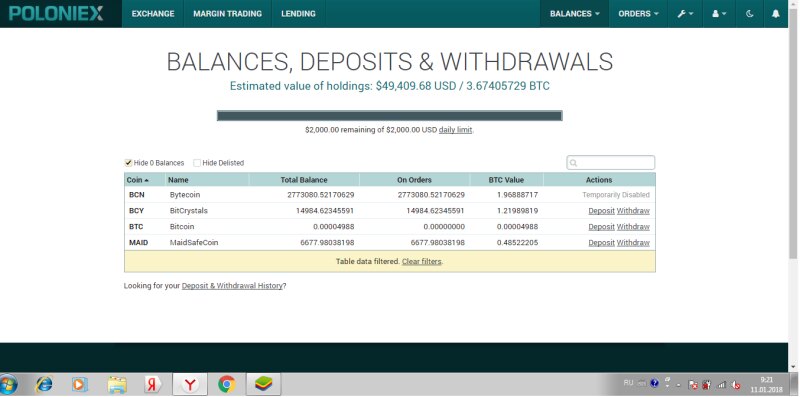Screen dimensions: 800x397
Task: Switch to the Lending tab
Action: 298,14
